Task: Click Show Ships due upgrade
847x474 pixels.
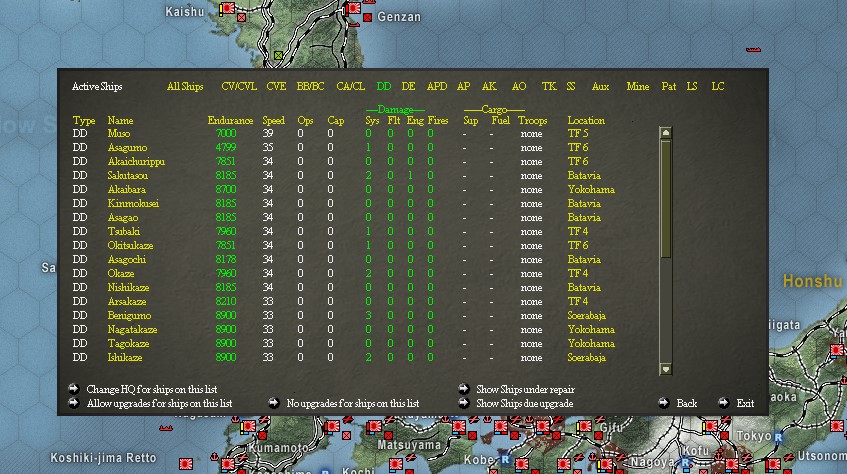Action: pos(525,403)
